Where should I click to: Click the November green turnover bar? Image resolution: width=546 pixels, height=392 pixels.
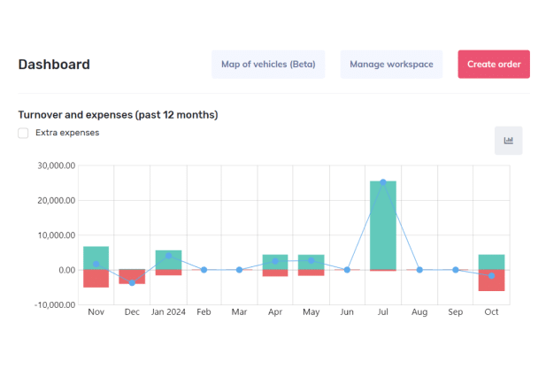[96, 258]
